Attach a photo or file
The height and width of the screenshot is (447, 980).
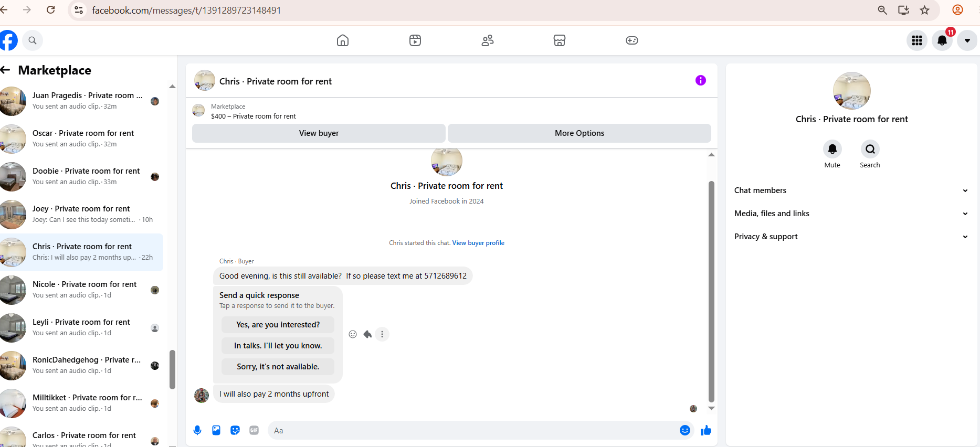[216, 430]
